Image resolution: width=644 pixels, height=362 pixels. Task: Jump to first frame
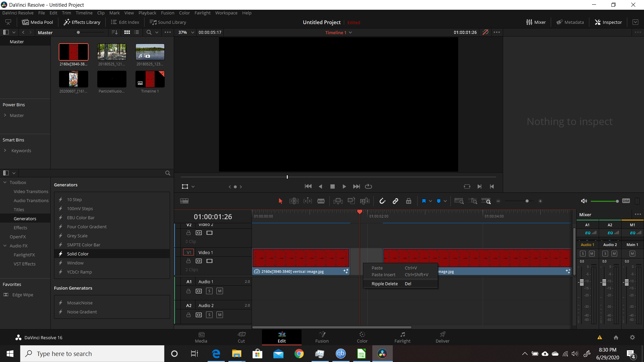308,186
